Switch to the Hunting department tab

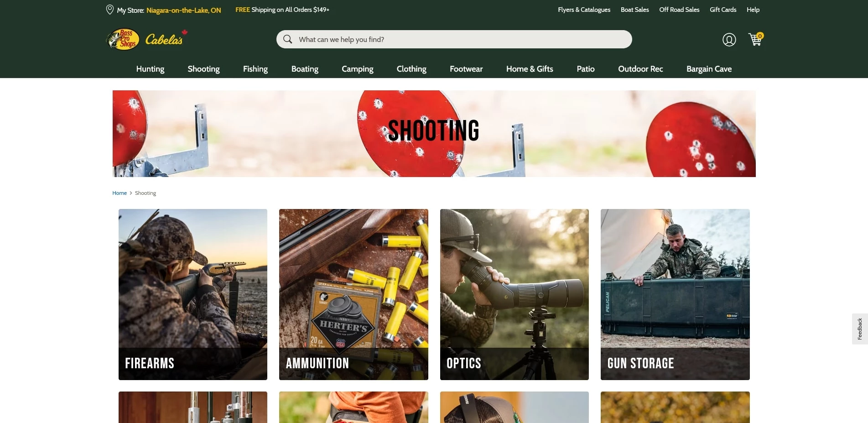coord(150,69)
